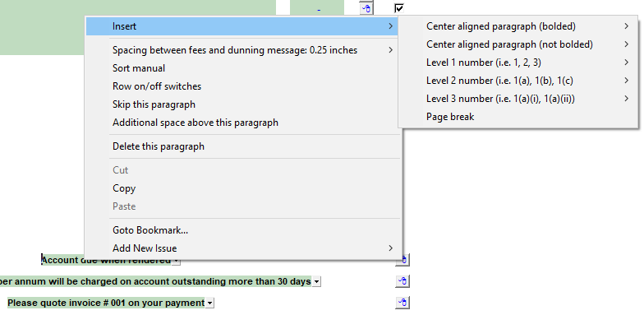
Task: Choose Level 3 number (i.e. 1(a)(i), 1(a)(ii))
Action: click(x=518, y=99)
